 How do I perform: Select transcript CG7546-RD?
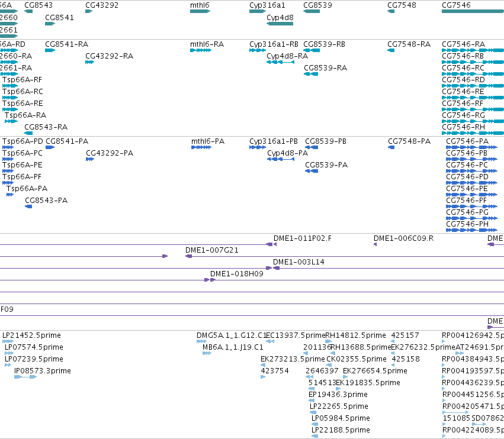point(464,80)
